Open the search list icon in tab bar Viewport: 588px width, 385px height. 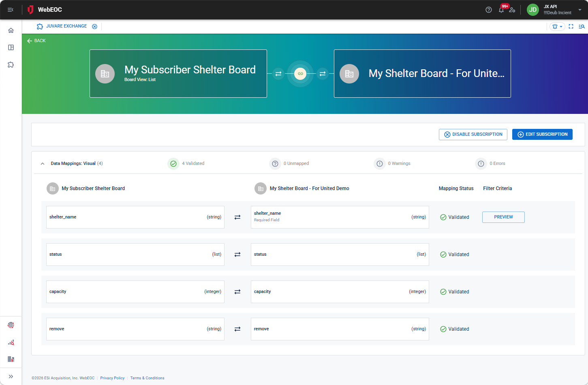pos(582,26)
